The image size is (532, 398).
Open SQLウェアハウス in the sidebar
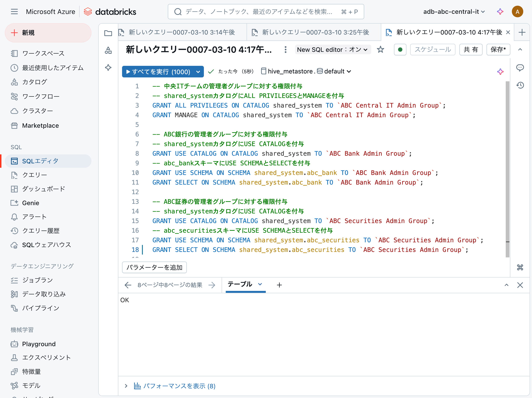tap(46, 245)
